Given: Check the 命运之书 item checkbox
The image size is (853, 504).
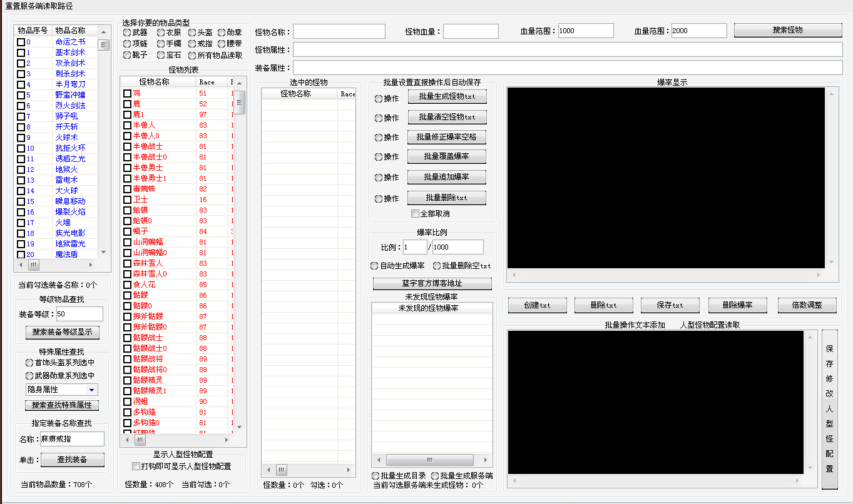Looking at the screenshot, I should point(21,42).
